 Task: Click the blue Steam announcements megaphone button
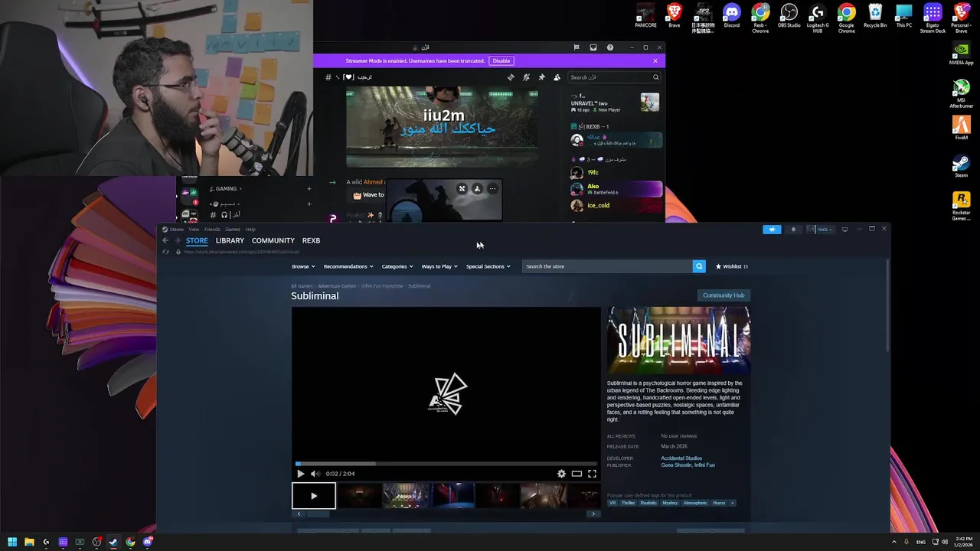point(772,229)
